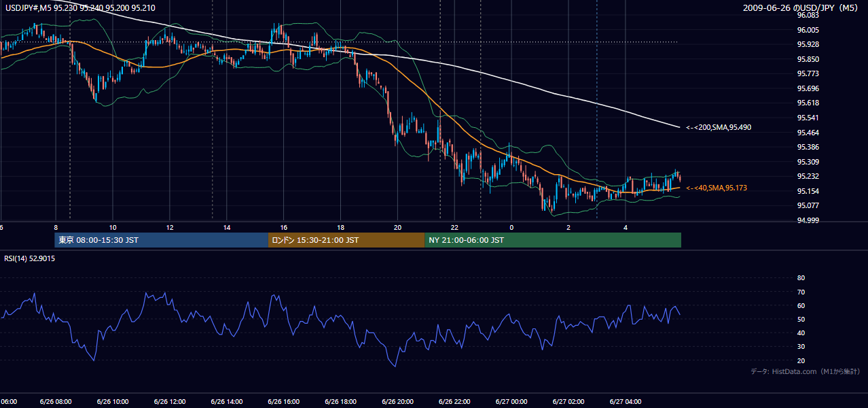Click price axis level 95.154
This screenshot has height=408, width=868.
pyautogui.click(x=808, y=191)
